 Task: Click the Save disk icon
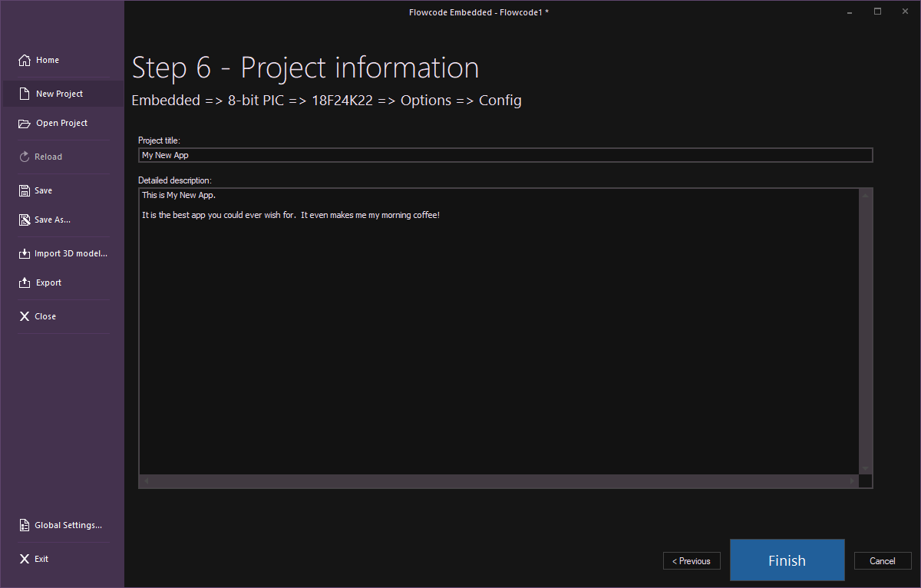tap(25, 190)
